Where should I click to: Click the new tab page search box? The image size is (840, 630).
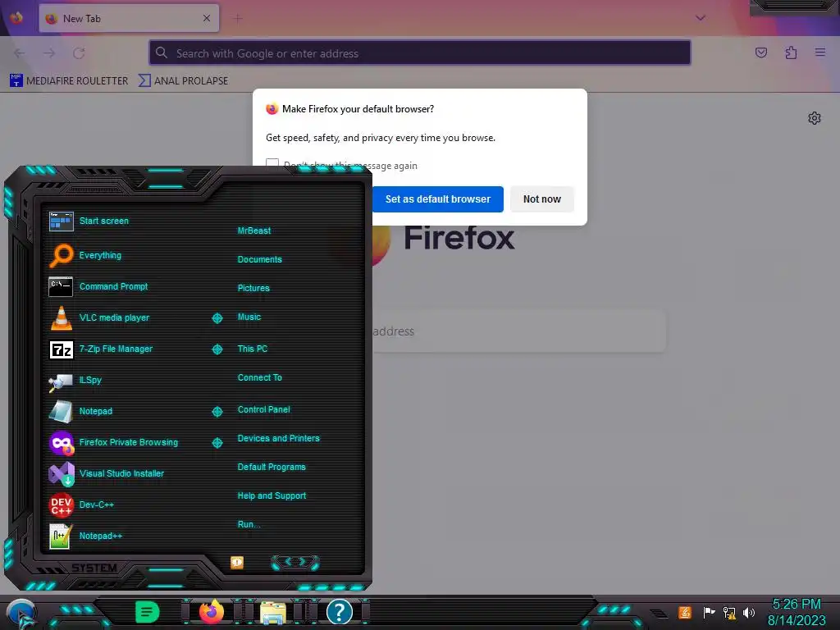click(x=518, y=331)
